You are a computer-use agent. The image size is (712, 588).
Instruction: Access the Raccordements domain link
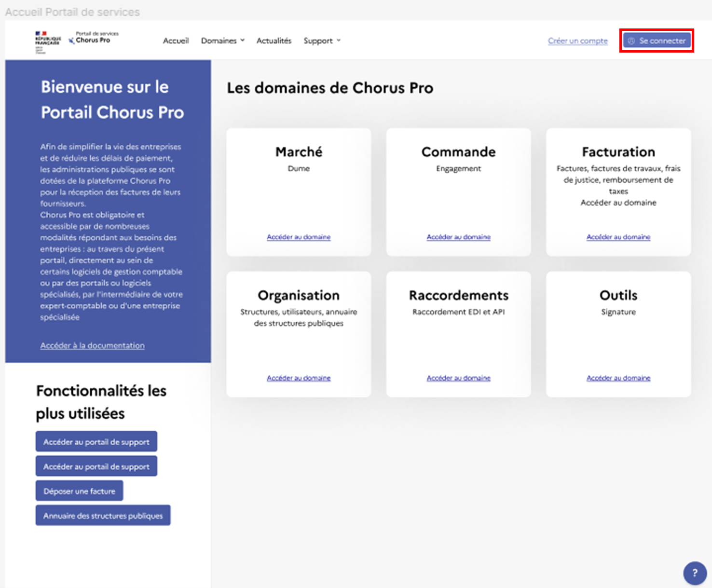point(459,378)
